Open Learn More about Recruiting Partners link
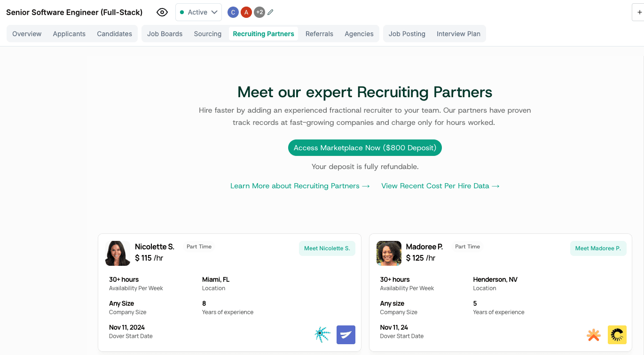 (300, 186)
